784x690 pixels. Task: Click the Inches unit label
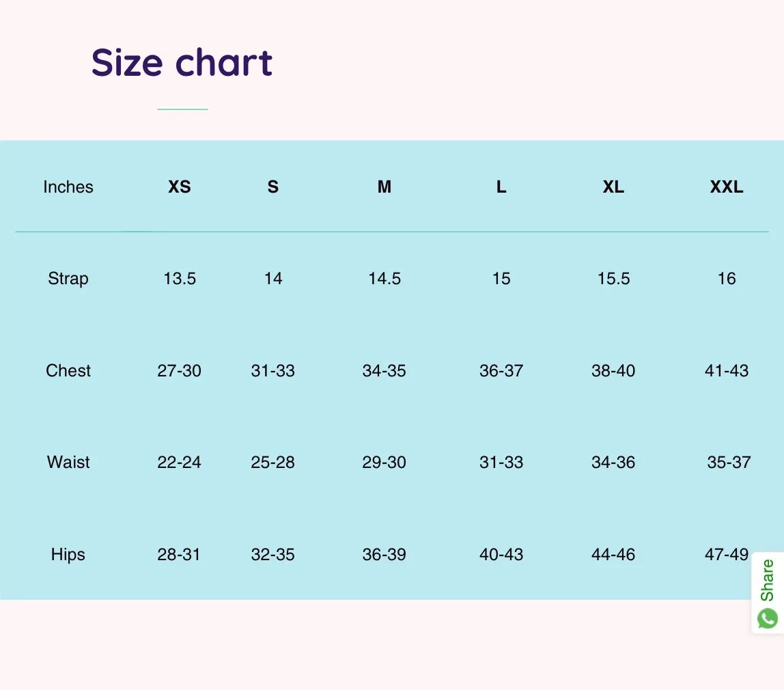click(x=68, y=187)
